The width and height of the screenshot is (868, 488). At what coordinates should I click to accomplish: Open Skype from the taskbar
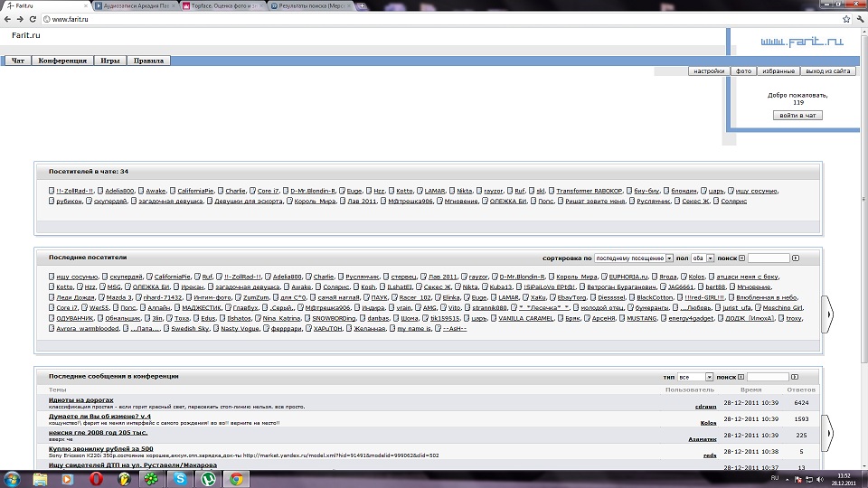pos(180,479)
